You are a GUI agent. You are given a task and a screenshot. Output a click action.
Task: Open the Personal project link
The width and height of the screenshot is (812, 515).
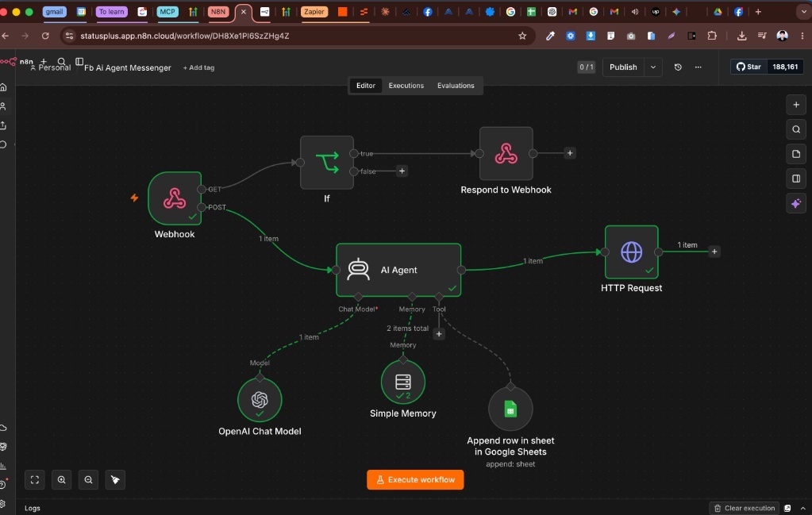coord(51,67)
